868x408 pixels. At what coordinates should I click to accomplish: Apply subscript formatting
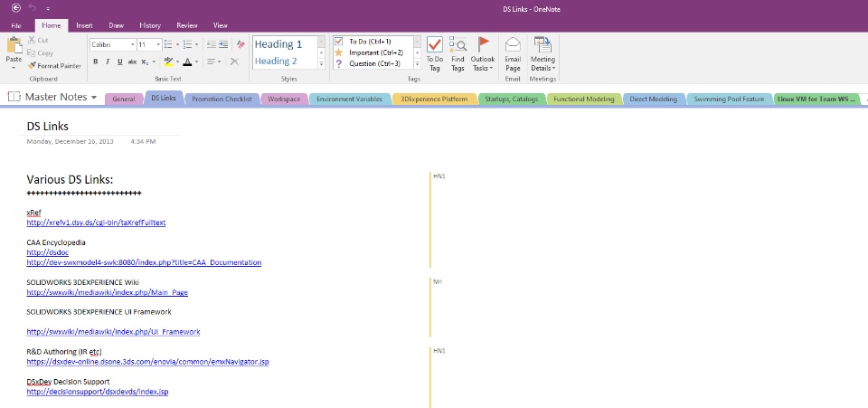pyautogui.click(x=144, y=62)
